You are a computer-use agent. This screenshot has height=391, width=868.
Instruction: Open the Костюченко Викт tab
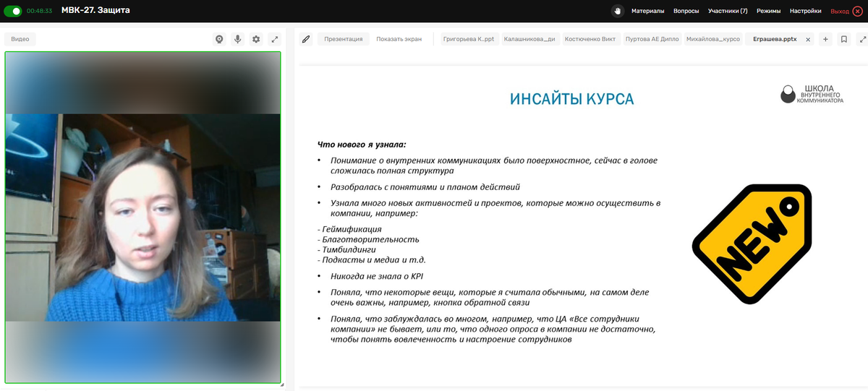590,39
